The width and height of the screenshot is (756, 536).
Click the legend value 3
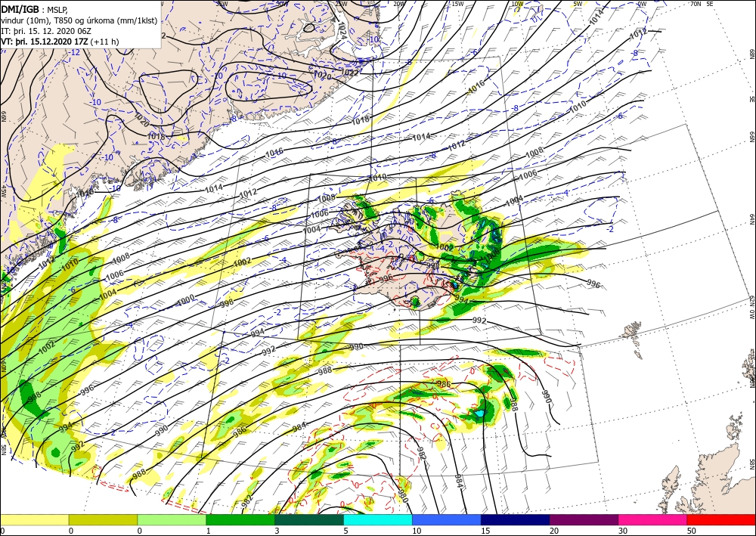pyautogui.click(x=277, y=531)
